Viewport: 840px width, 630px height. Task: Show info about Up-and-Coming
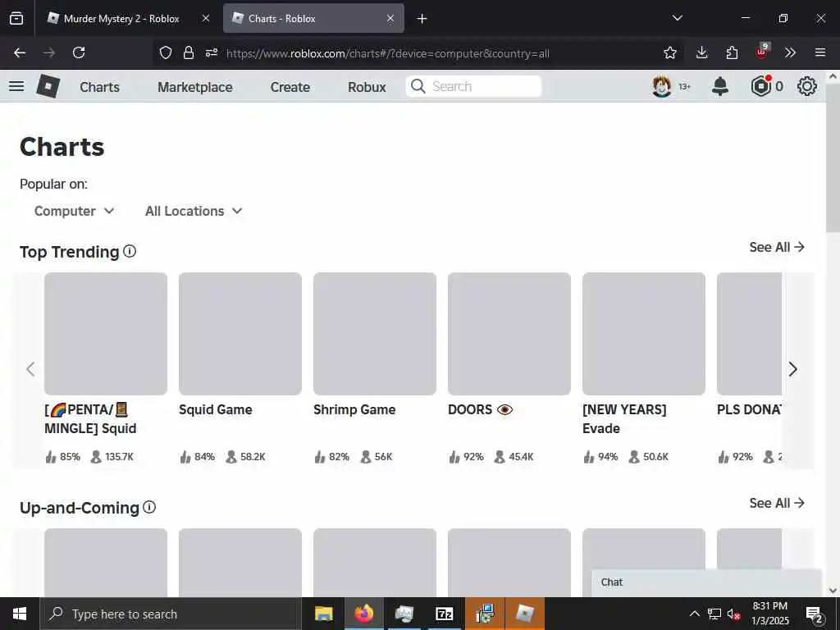click(x=149, y=507)
